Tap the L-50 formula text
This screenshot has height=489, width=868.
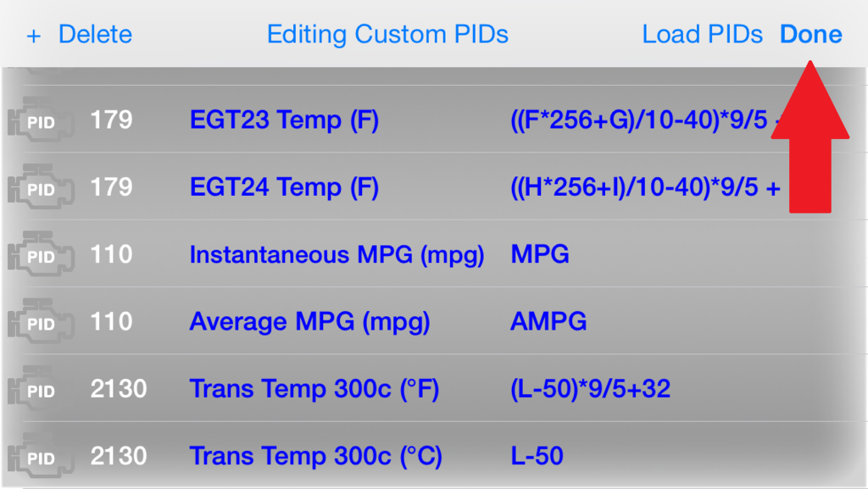tap(537, 456)
